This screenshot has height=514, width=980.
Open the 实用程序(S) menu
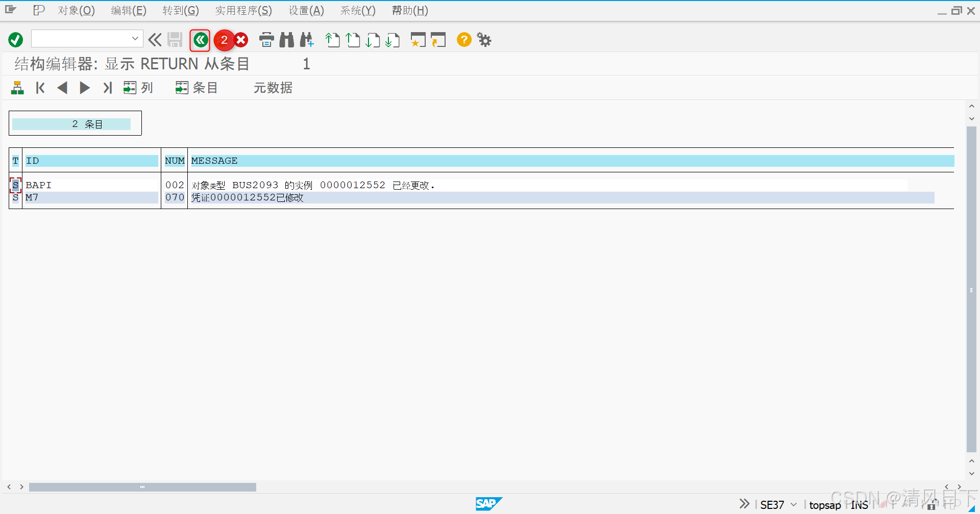[x=243, y=10]
